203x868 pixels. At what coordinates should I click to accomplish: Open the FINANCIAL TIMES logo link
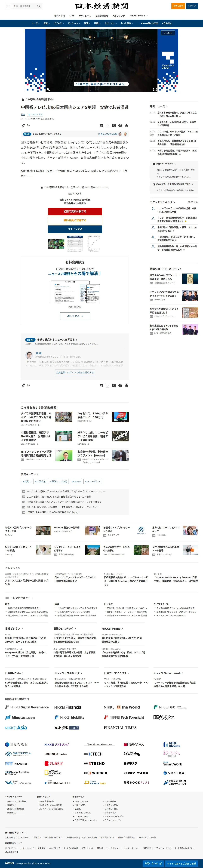pyautogui.click(x=120, y=727)
